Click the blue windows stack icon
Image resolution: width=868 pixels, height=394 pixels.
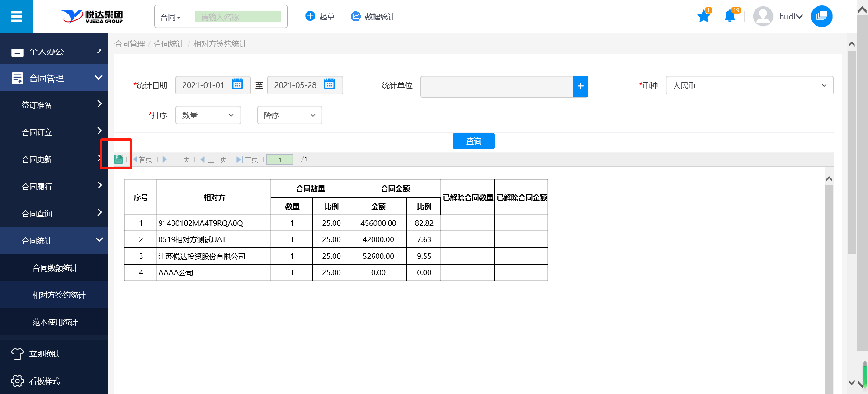821,16
